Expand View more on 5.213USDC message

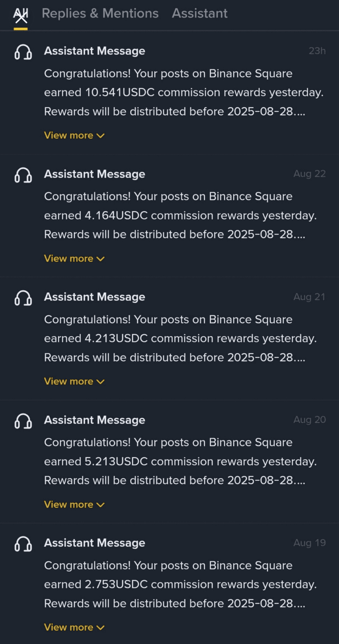click(74, 504)
